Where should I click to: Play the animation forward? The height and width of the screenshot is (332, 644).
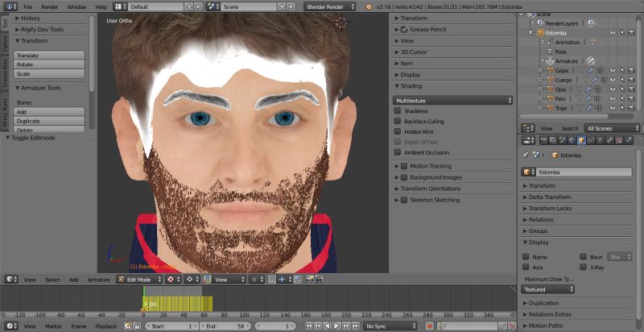pyautogui.click(x=336, y=326)
